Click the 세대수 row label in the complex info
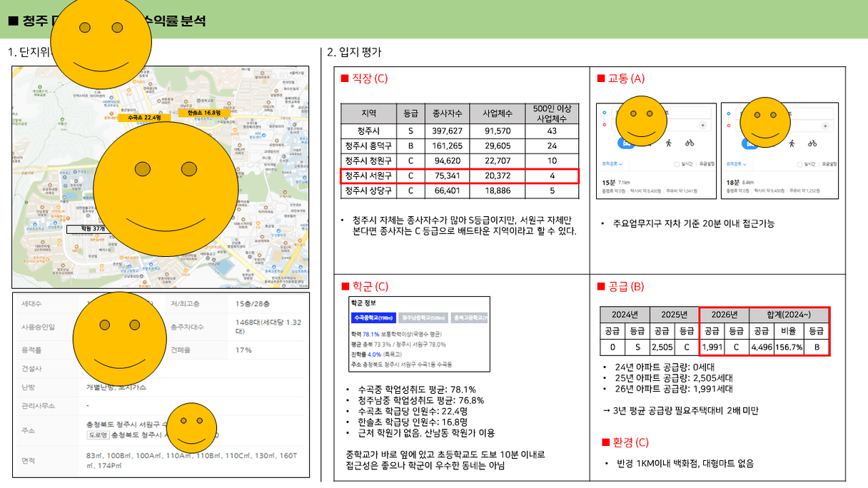This screenshot has width=868, height=488. [33, 304]
